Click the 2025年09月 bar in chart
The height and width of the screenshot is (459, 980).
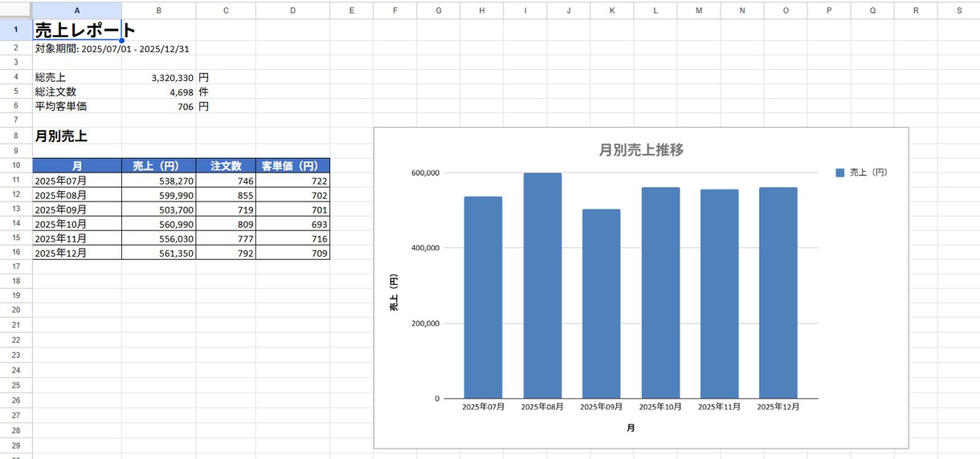(601, 304)
